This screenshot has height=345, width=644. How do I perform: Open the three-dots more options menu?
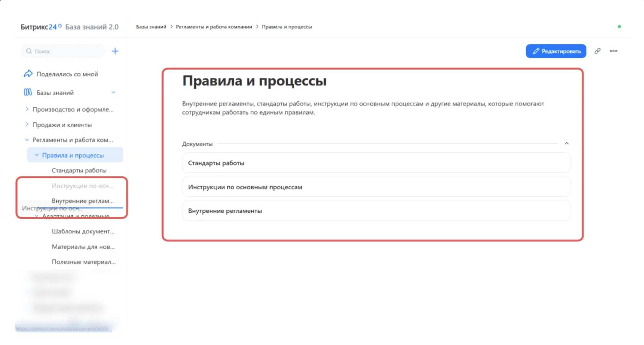(613, 51)
